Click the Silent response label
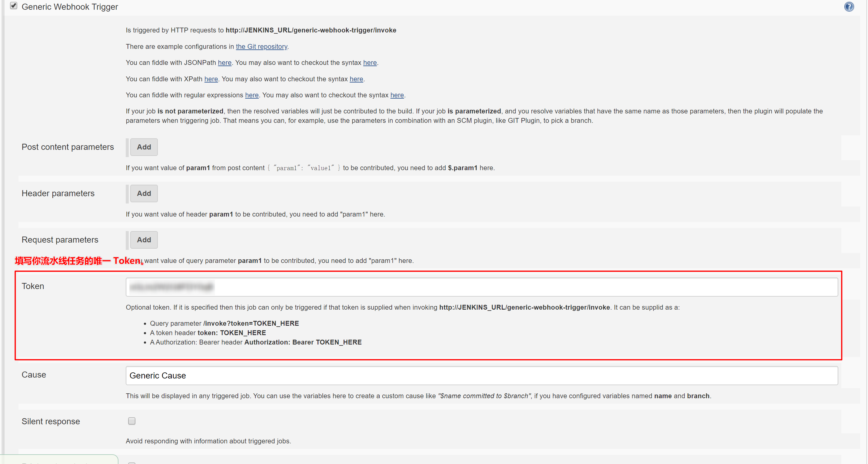Image resolution: width=868 pixels, height=464 pixels. coord(51,421)
